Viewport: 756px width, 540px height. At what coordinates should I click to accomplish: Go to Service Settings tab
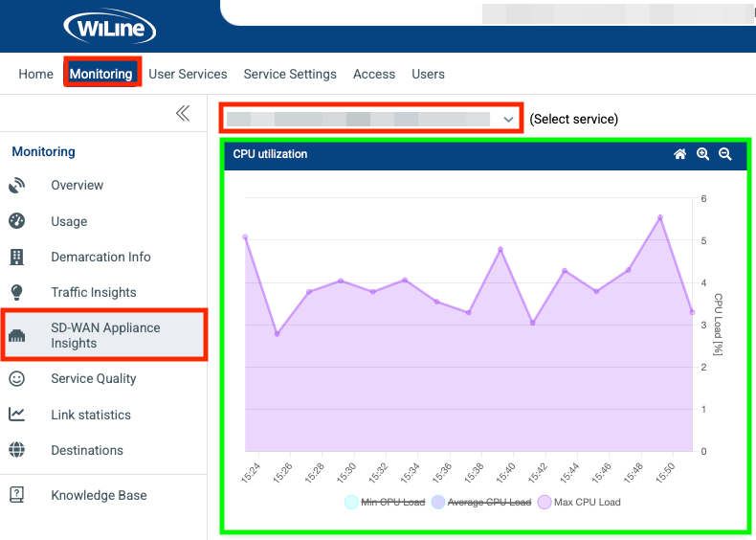pyautogui.click(x=290, y=74)
